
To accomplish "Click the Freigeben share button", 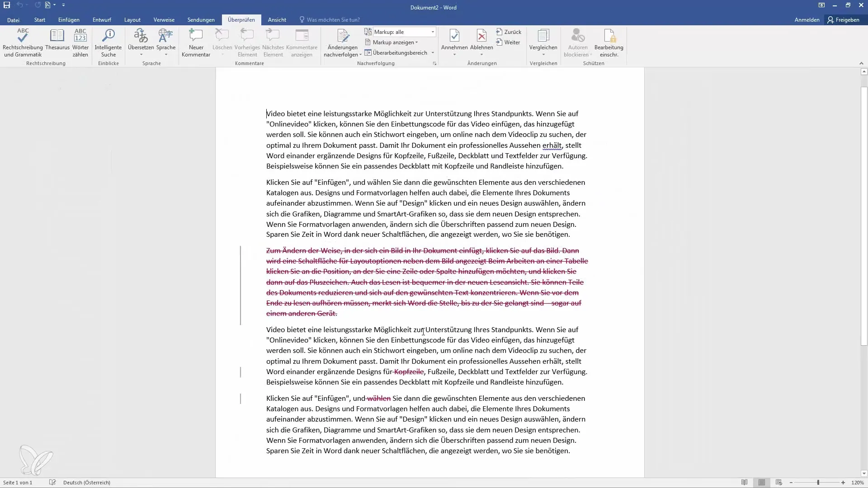I will click(x=843, y=20).
